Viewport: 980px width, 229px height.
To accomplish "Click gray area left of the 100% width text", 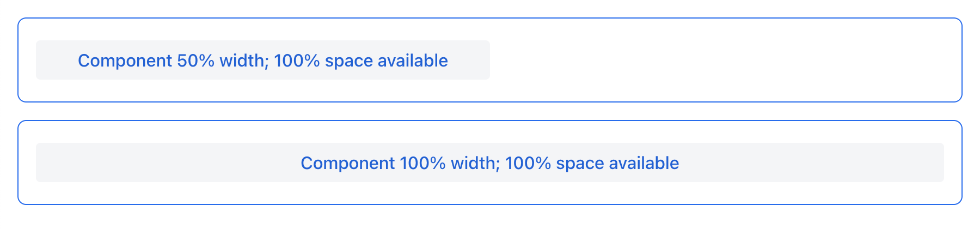I will (x=163, y=162).
